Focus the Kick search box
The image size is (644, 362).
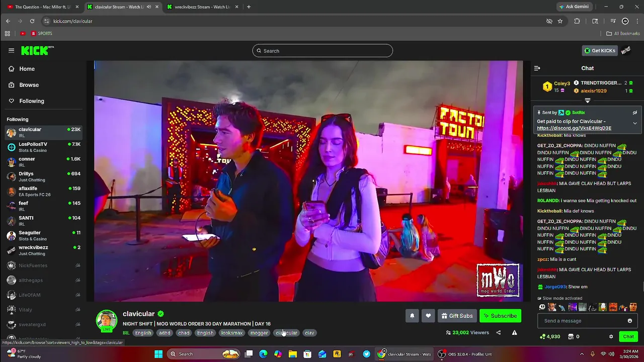[323, 51]
